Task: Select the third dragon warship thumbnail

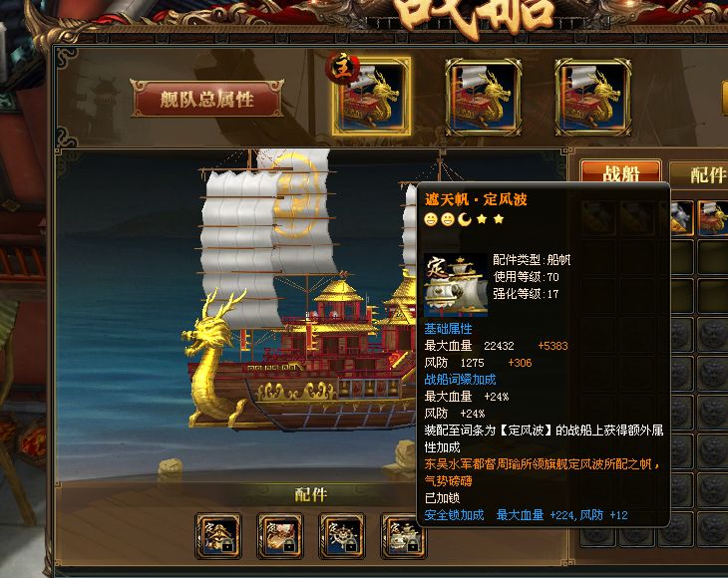Action: click(x=593, y=97)
